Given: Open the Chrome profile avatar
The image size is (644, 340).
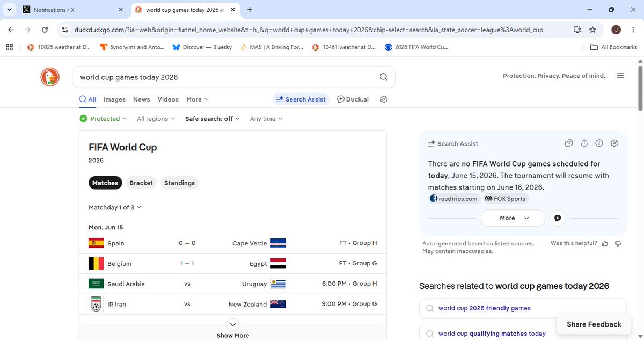Looking at the screenshot, I should click(x=616, y=30).
